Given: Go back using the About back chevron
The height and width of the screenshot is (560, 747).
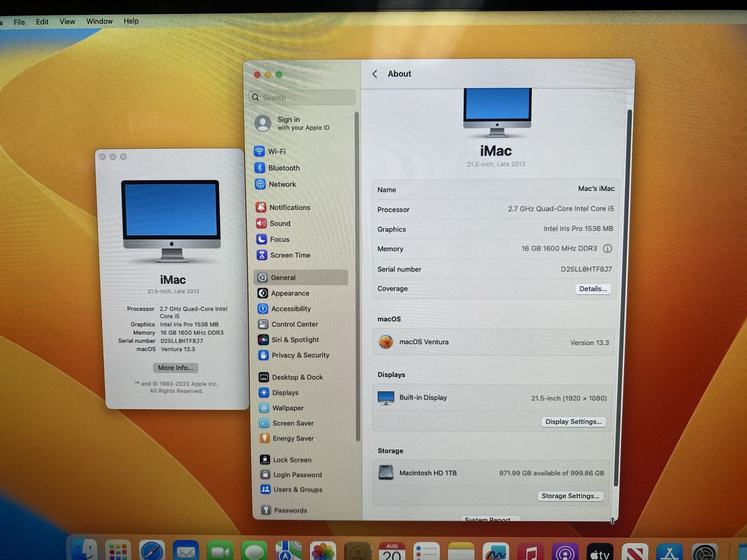Looking at the screenshot, I should pos(375,74).
